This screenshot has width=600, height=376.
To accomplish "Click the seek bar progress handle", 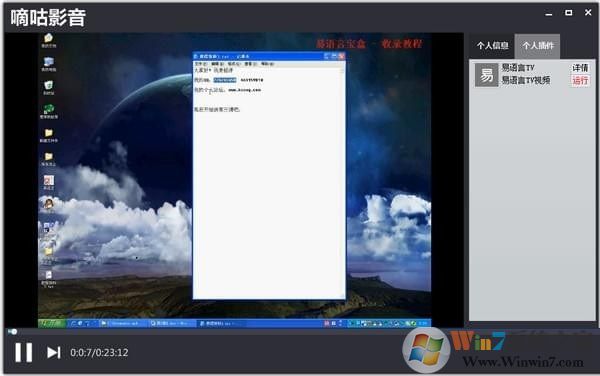I will pyautogui.click(x=13, y=332).
